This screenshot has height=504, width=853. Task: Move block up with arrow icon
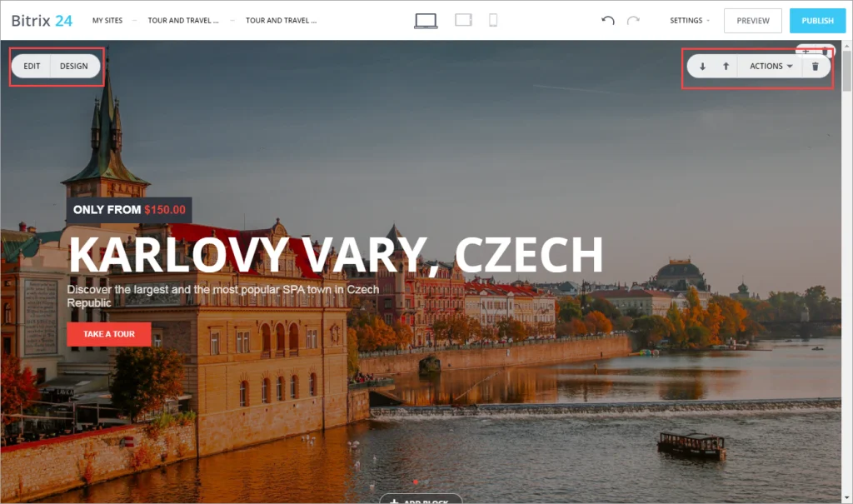[x=726, y=67]
